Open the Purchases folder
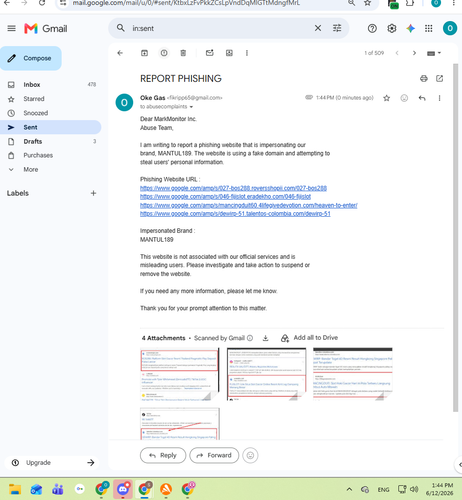Screen dimensions: 462x500 (51, 155)
